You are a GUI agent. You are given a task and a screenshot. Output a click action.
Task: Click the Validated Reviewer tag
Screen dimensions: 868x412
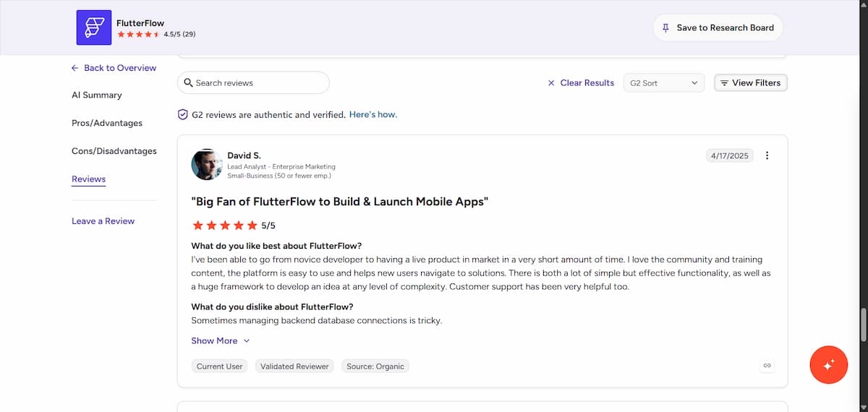294,366
